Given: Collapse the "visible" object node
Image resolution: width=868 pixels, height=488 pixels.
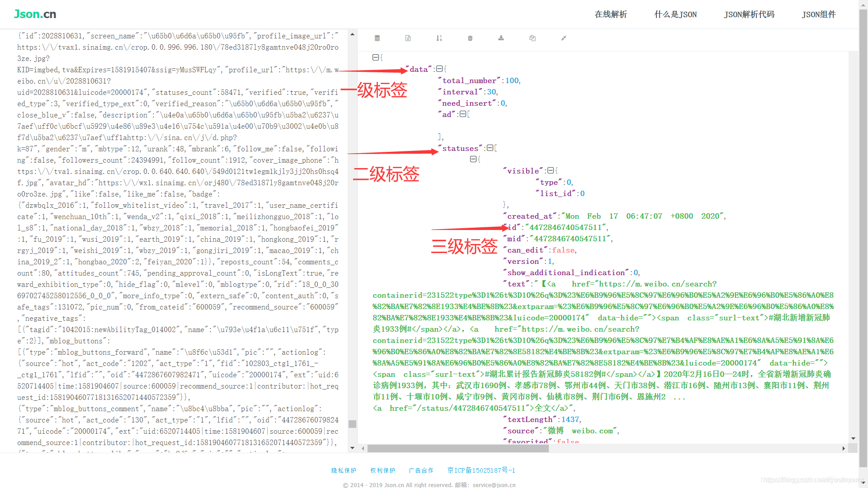Looking at the screenshot, I should pyautogui.click(x=550, y=170).
